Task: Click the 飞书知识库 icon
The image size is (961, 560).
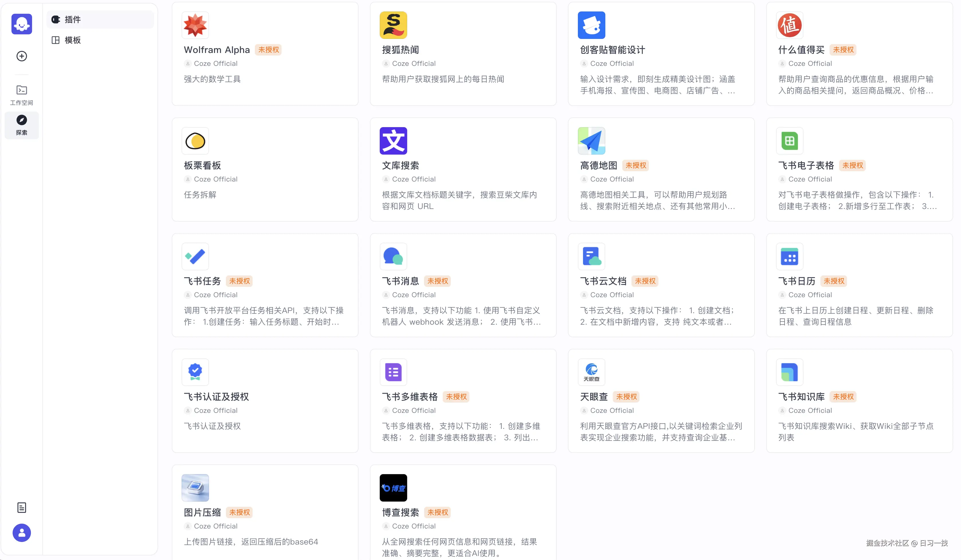Action: pos(789,372)
